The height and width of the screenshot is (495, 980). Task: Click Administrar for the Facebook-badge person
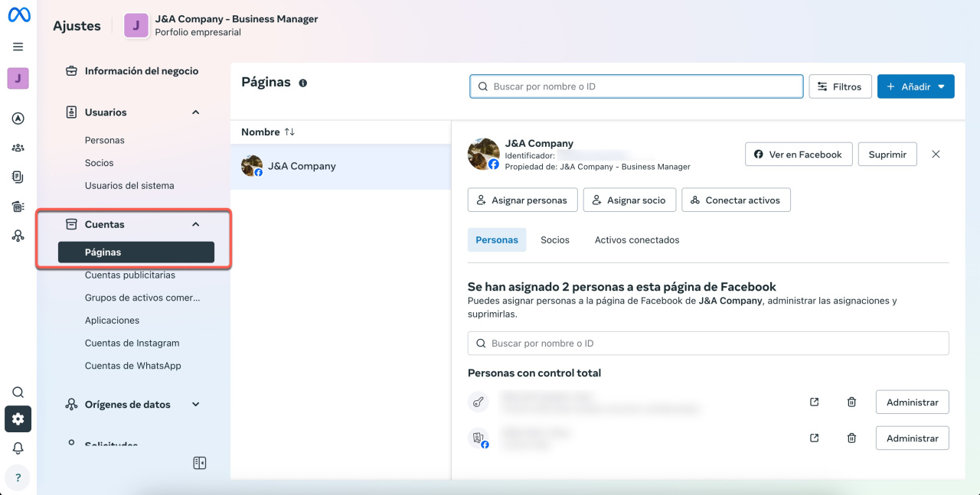pos(913,438)
